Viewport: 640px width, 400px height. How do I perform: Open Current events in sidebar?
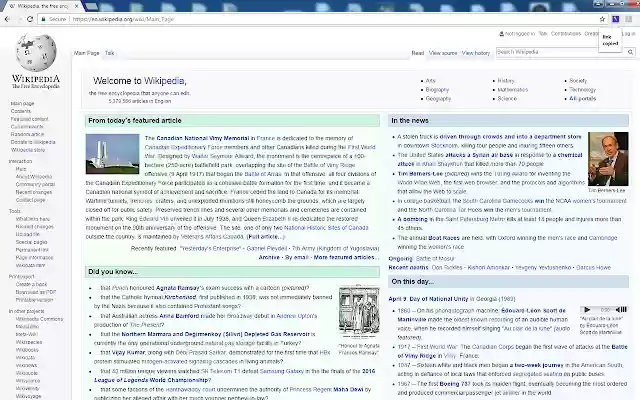[x=27, y=127]
